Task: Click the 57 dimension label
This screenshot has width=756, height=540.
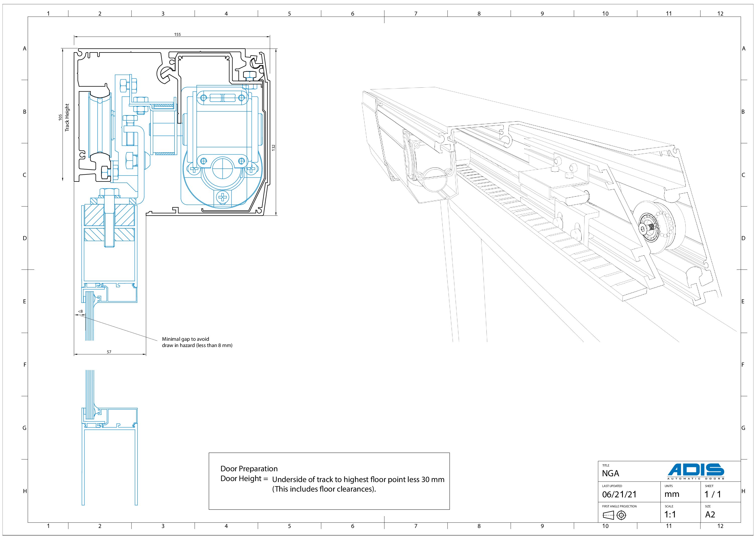Action: pos(109,352)
